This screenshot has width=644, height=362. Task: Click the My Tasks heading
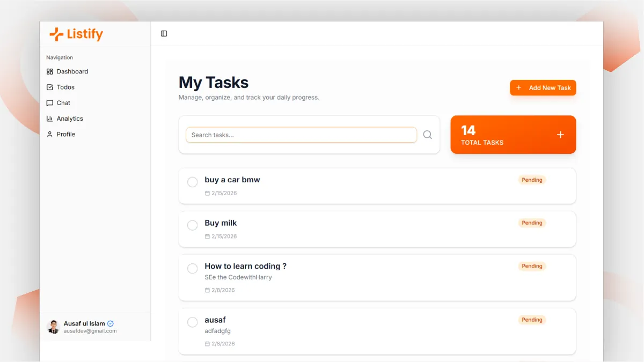(x=214, y=83)
